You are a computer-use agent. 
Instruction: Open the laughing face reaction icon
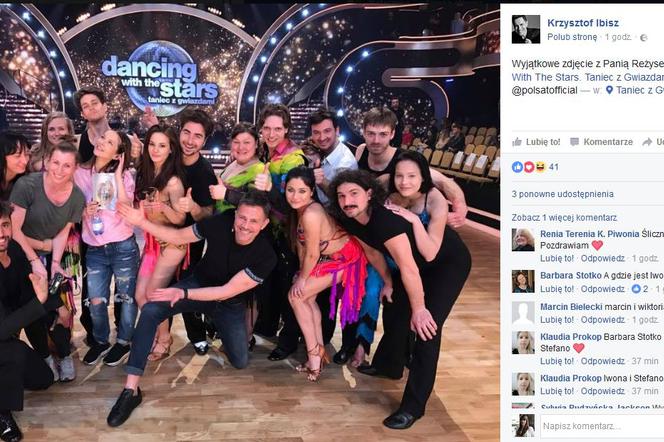tap(540, 167)
